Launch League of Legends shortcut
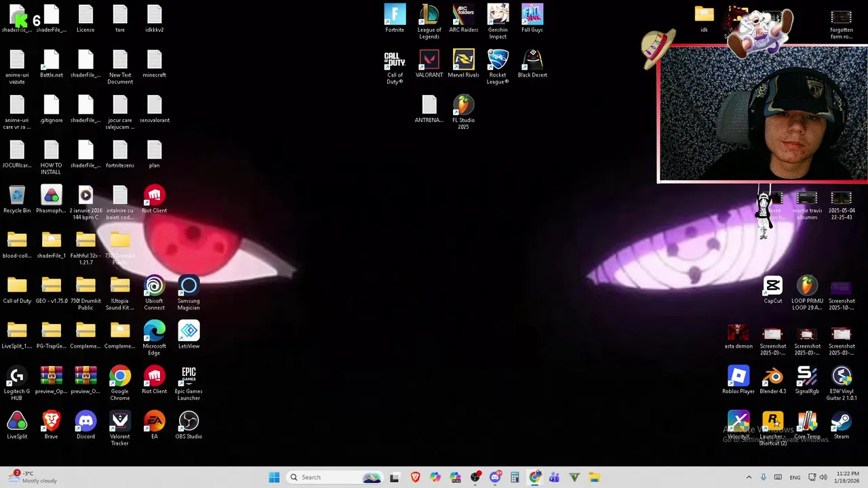The image size is (868, 488). click(x=429, y=22)
